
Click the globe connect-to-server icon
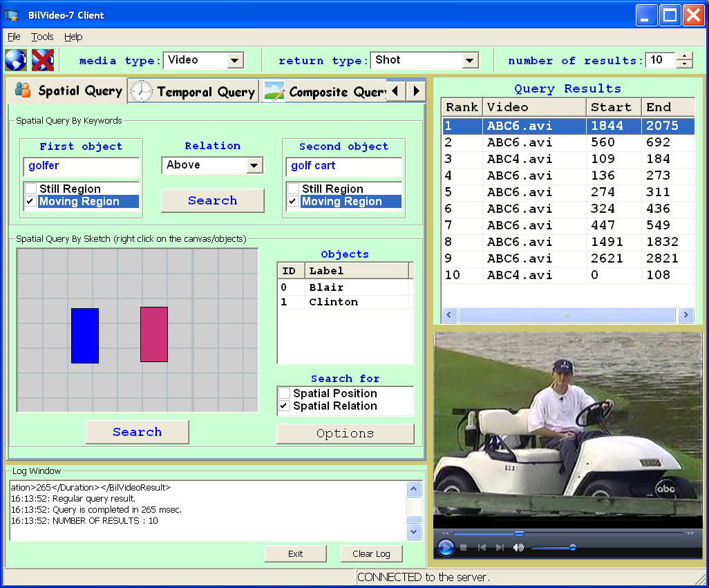(15, 60)
